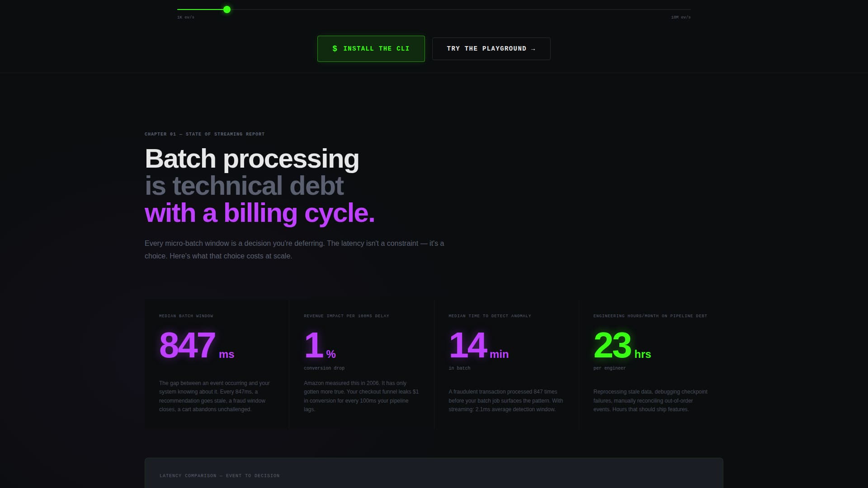Click the 14 min stat value
The width and height of the screenshot is (868, 488).
click(479, 345)
